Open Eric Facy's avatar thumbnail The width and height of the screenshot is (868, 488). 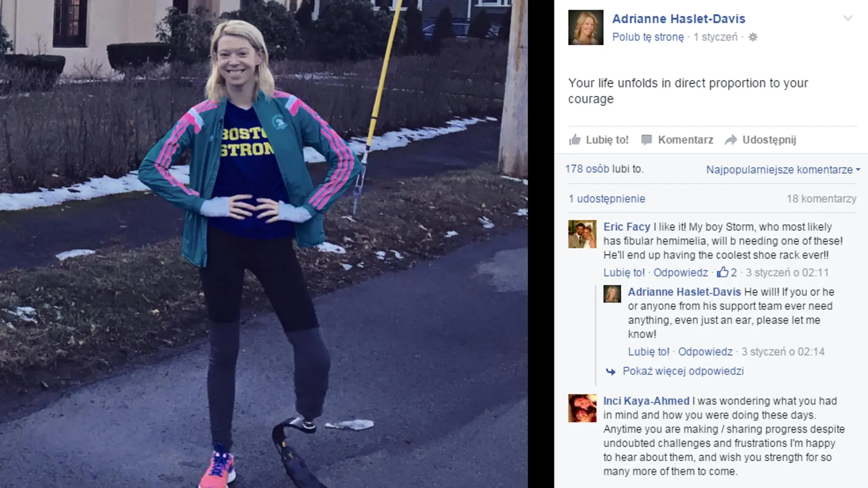click(x=582, y=234)
